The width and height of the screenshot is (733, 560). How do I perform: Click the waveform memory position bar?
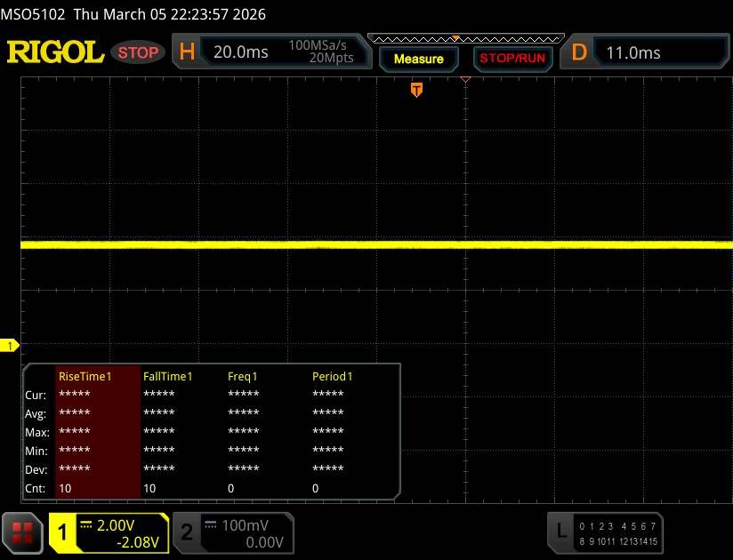[465, 38]
